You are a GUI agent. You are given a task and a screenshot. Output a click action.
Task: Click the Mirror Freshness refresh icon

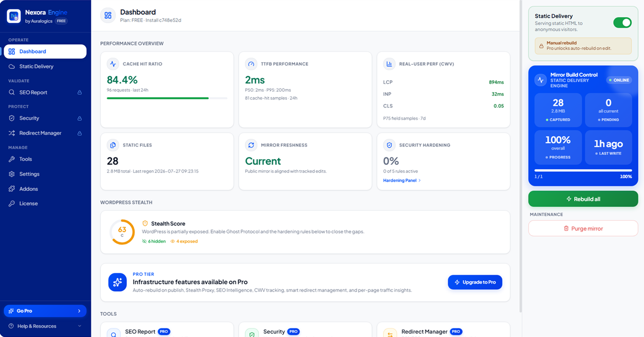[251, 145]
